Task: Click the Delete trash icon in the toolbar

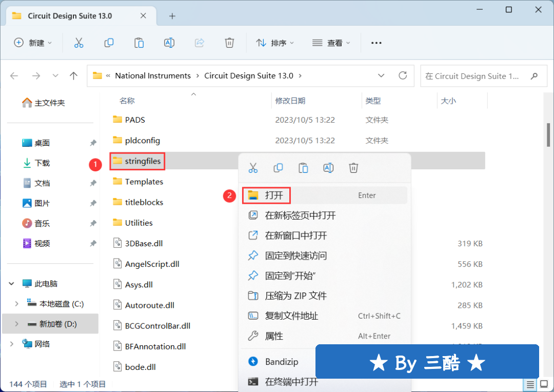Action: pyautogui.click(x=229, y=43)
